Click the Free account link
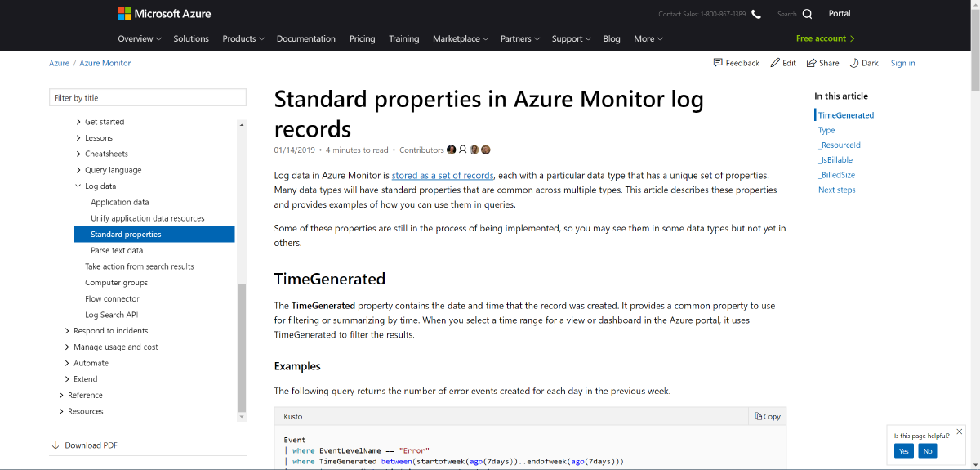The width and height of the screenshot is (980, 470). [826, 38]
